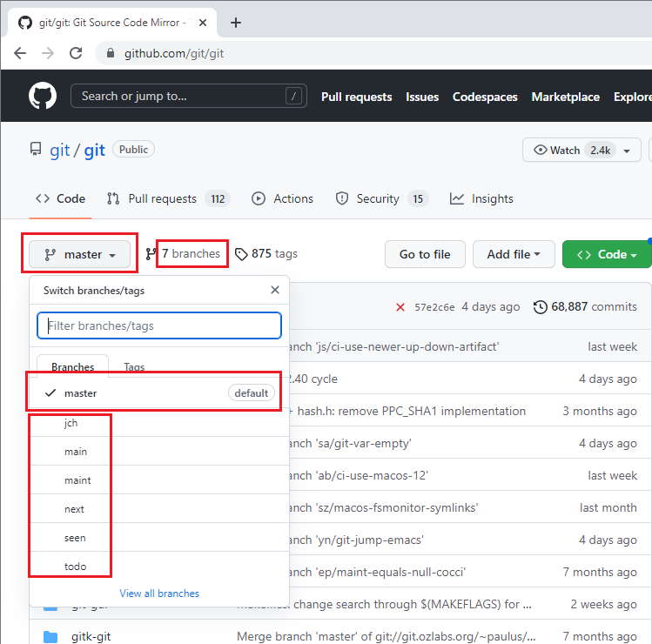652x644 pixels.
Task: Click the lock icon in address bar
Action: point(111,53)
